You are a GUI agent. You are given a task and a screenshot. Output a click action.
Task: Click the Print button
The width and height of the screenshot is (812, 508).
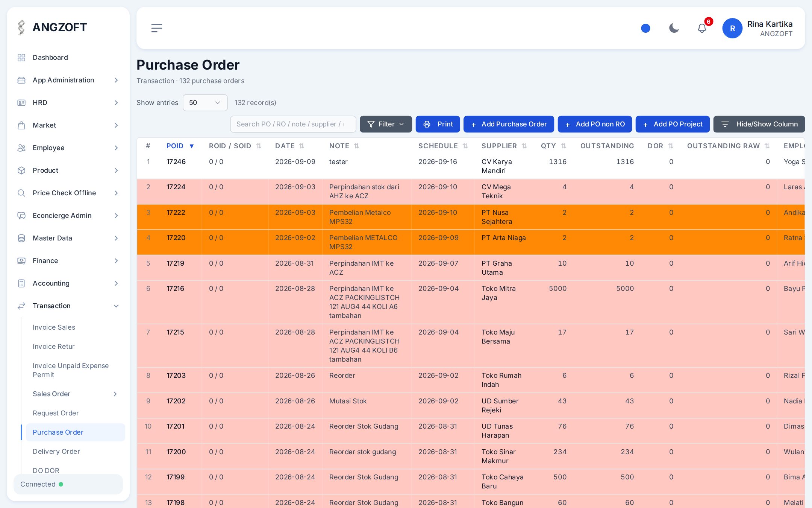tap(438, 124)
